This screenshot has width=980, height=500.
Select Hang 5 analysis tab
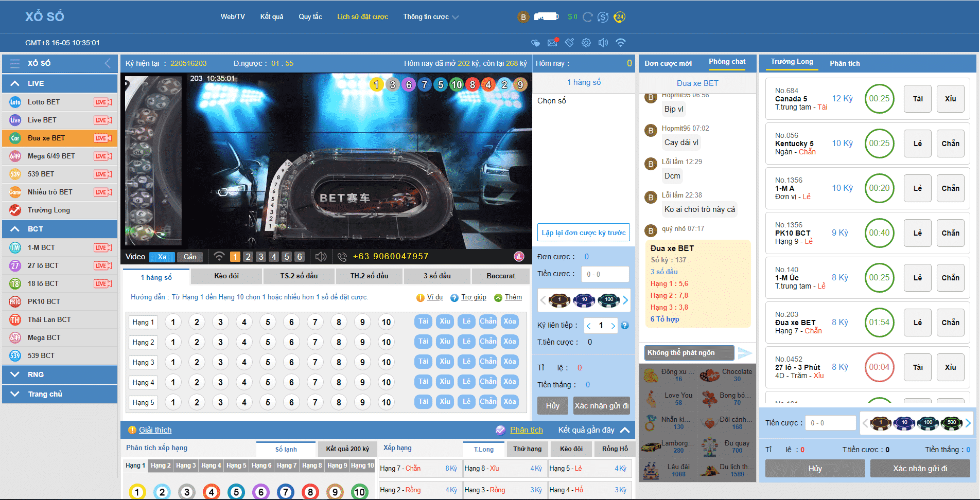coord(236,466)
